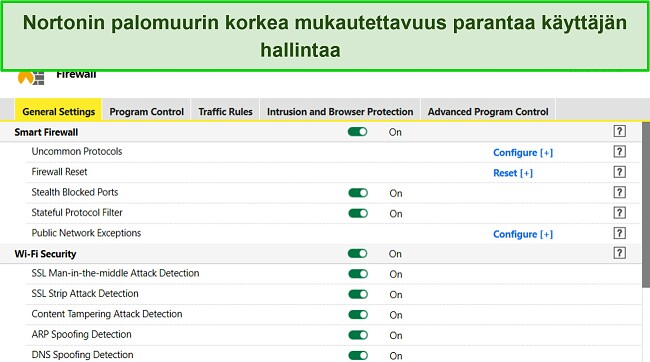The image size is (650, 362).
Task: Toggle SSL Strip Attack Detection
Action: point(358,294)
